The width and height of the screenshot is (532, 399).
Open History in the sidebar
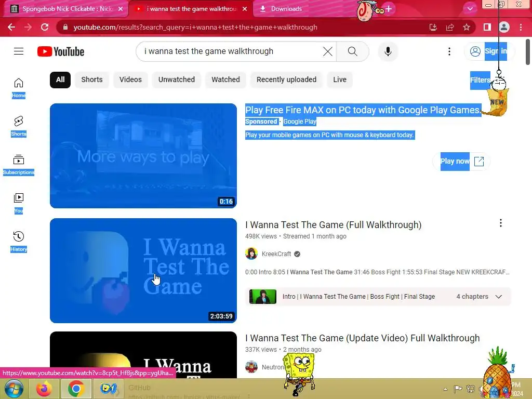click(x=19, y=241)
